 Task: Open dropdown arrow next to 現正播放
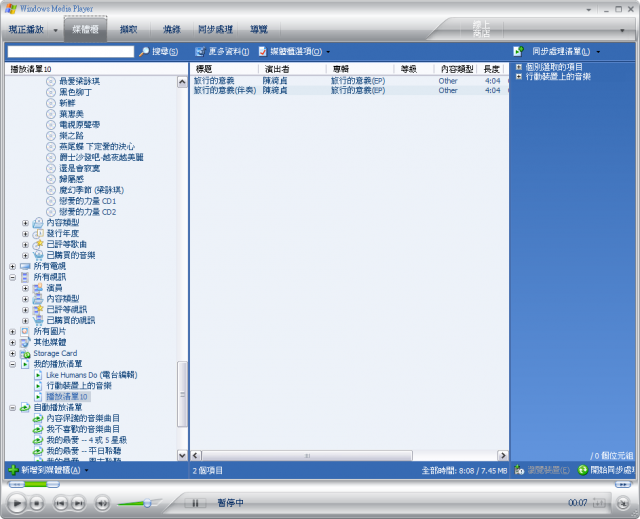(x=56, y=30)
